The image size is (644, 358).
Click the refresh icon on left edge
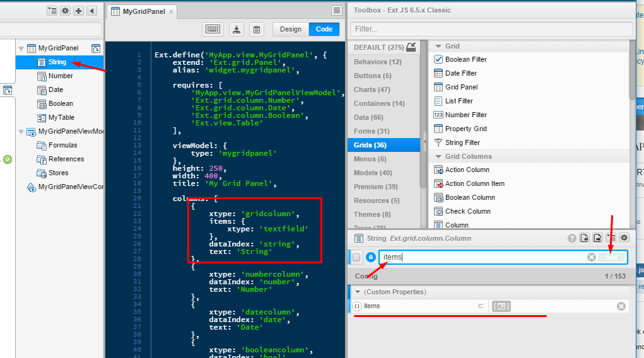tap(8, 90)
